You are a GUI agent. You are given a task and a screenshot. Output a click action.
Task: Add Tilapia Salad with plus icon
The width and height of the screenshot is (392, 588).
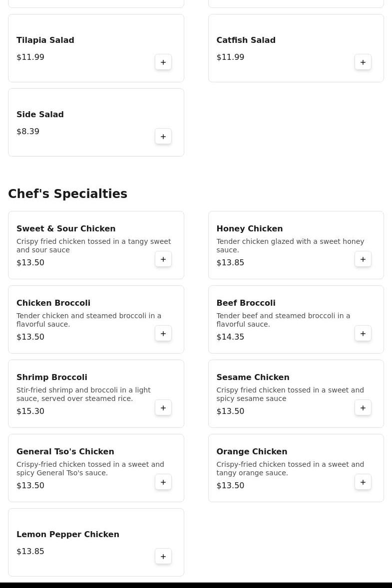tap(163, 62)
